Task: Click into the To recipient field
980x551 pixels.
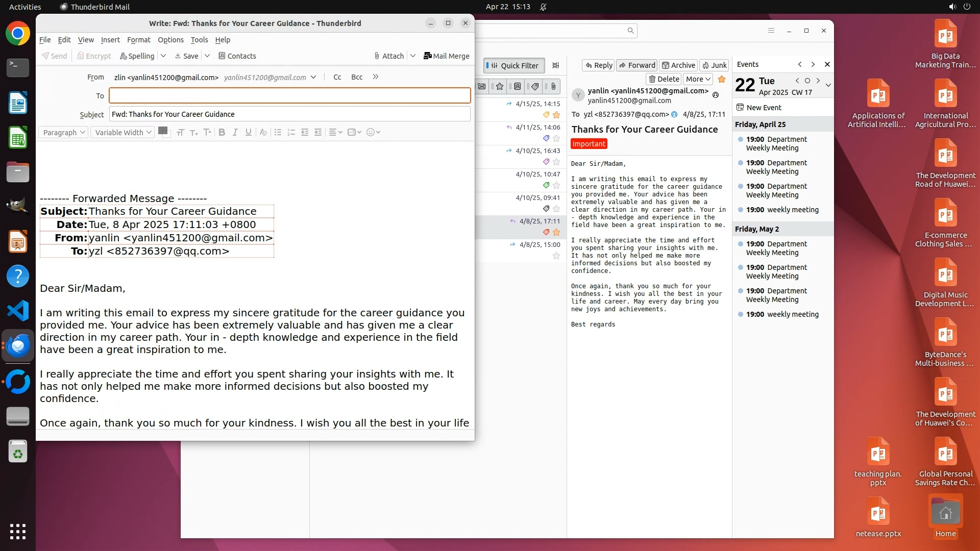Action: [289, 95]
